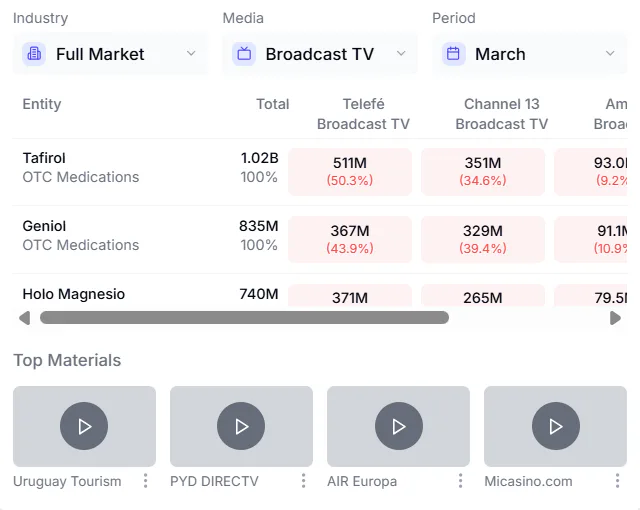Open the Full Market industry dropdown
Screen dimensions: 640x510
point(110,54)
